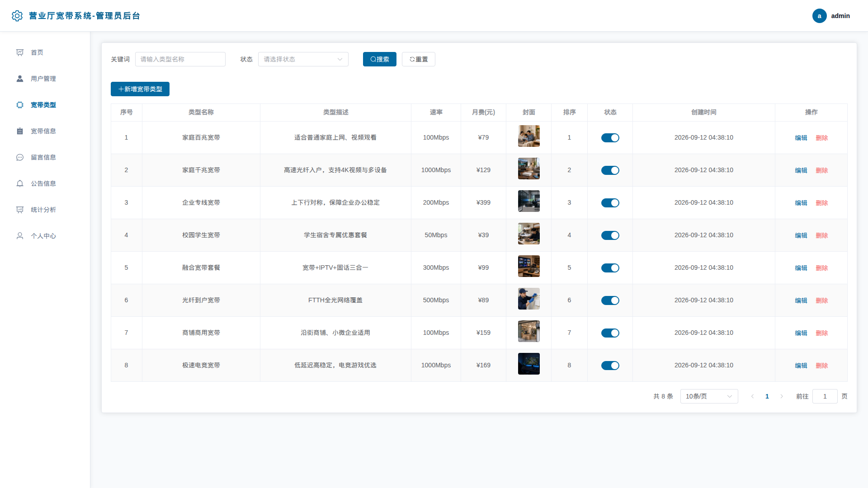
Task: Click the 类型名称 column header
Action: [201, 113]
